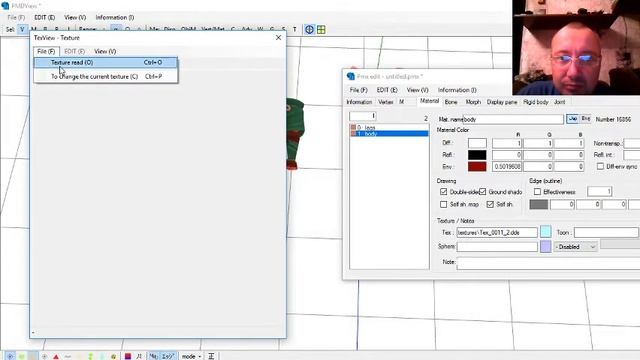Click the green square icon in bottom toolbar

pos(21,356)
